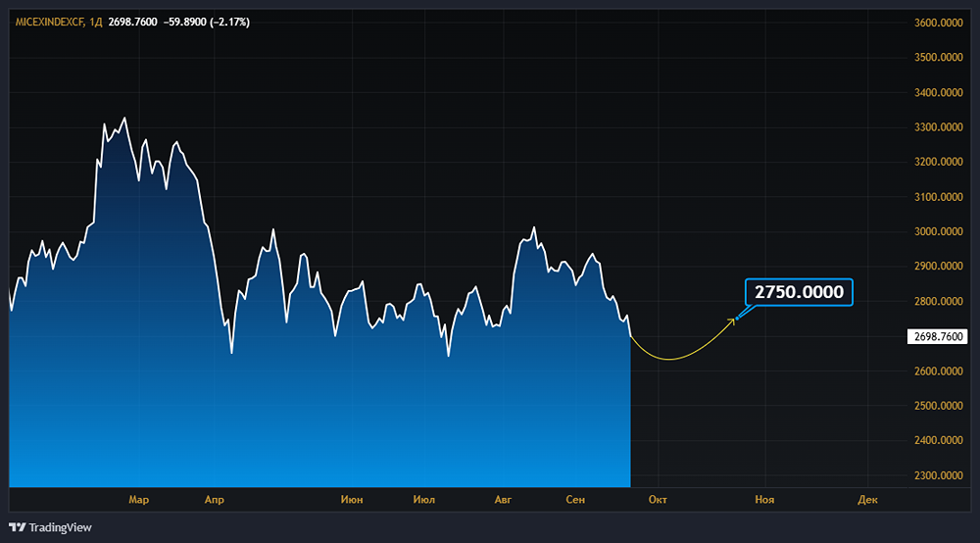This screenshot has width=980, height=543.
Task: Click the Окт label on time axis
Action: point(658,500)
